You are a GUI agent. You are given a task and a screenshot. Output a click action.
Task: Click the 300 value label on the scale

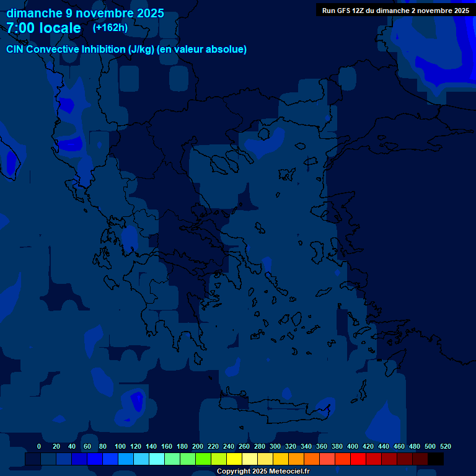(275, 446)
